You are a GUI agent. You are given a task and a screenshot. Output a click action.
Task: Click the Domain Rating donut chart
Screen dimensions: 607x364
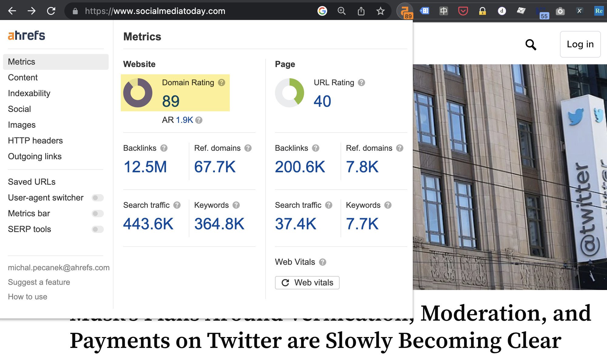138,93
